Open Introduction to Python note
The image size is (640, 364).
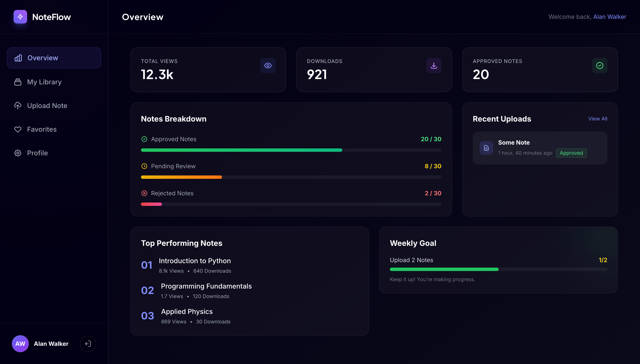coord(195,261)
